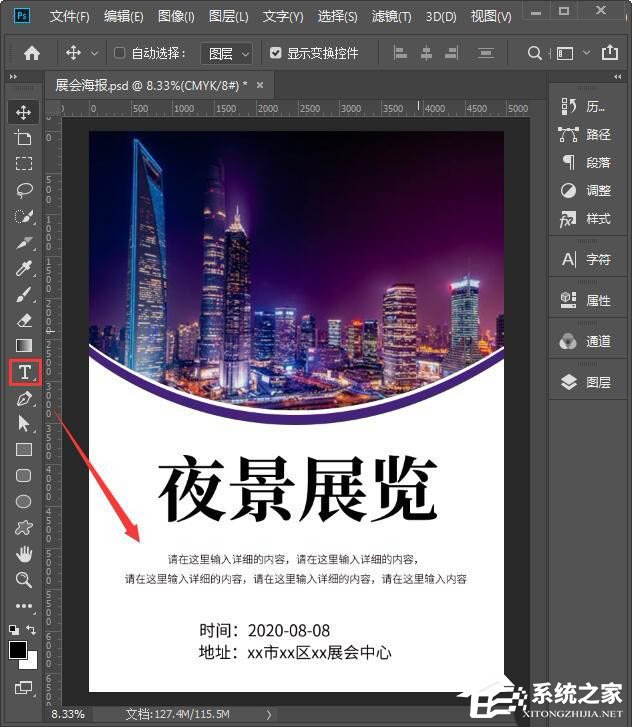632x727 pixels.
Task: Open the 图层 auto-select dropdown
Action: pos(226,53)
